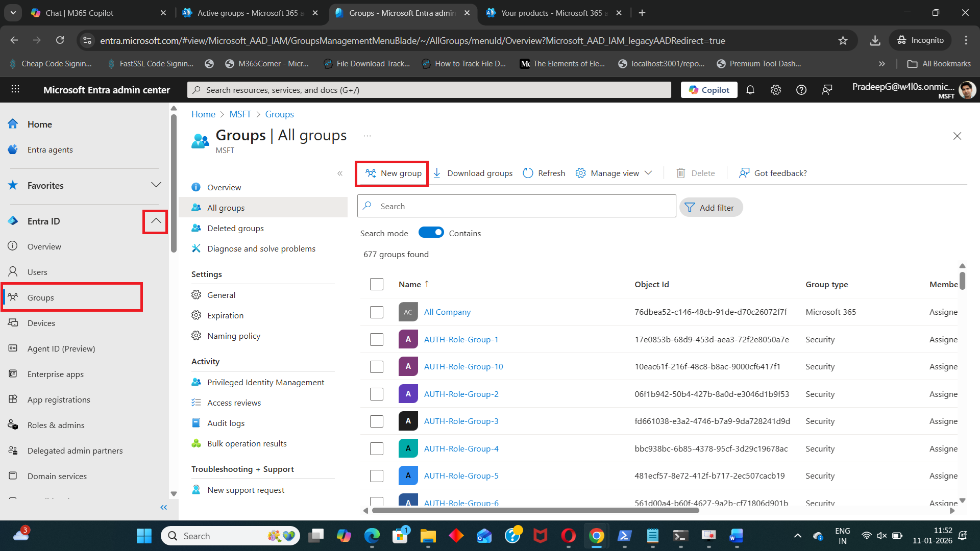Check the checkbox next to All Company group
Viewport: 980px width, 551px height.
click(x=376, y=312)
